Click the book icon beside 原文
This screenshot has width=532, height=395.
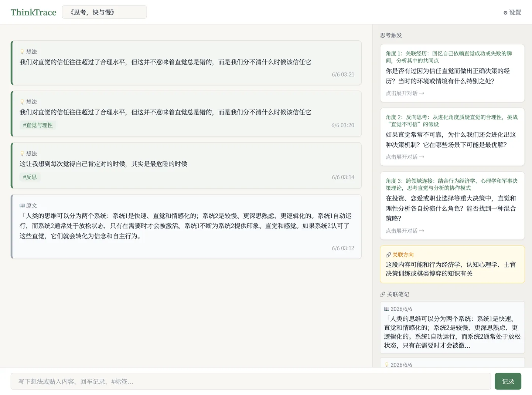tap(22, 206)
